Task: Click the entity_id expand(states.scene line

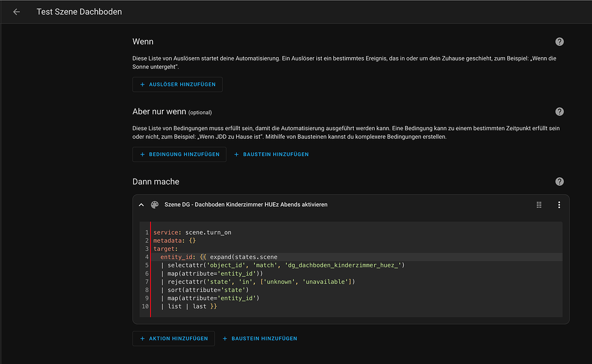Action: coord(218,257)
